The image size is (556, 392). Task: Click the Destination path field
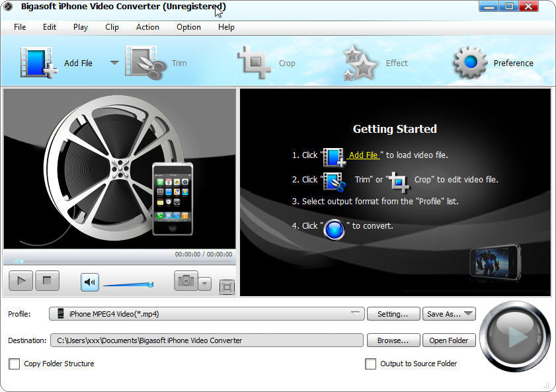[207, 340]
